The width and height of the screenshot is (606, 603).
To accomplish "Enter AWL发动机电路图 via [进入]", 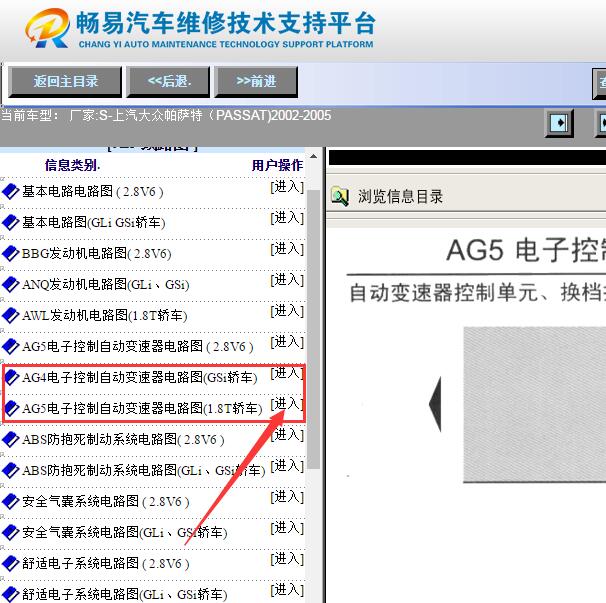I will [x=287, y=311].
